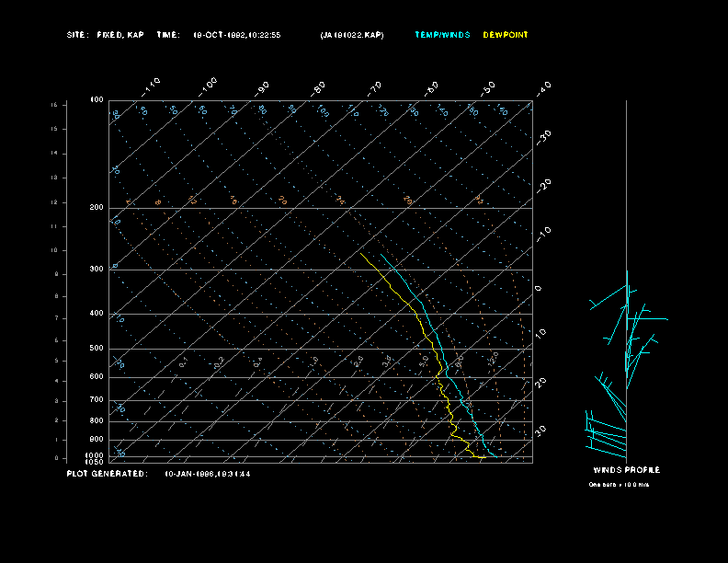This screenshot has height=563, width=728.
Task: Click the sounding time stamp in header
Action: tap(236, 35)
